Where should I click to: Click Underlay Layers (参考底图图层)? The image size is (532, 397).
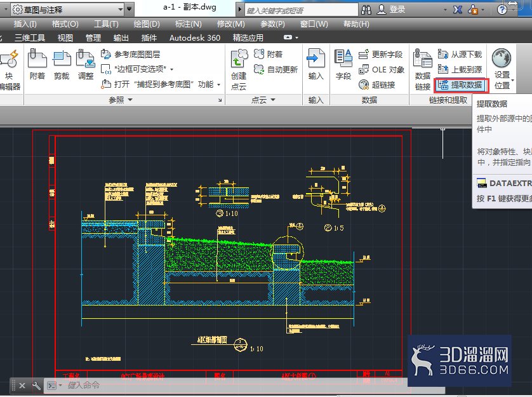point(131,55)
